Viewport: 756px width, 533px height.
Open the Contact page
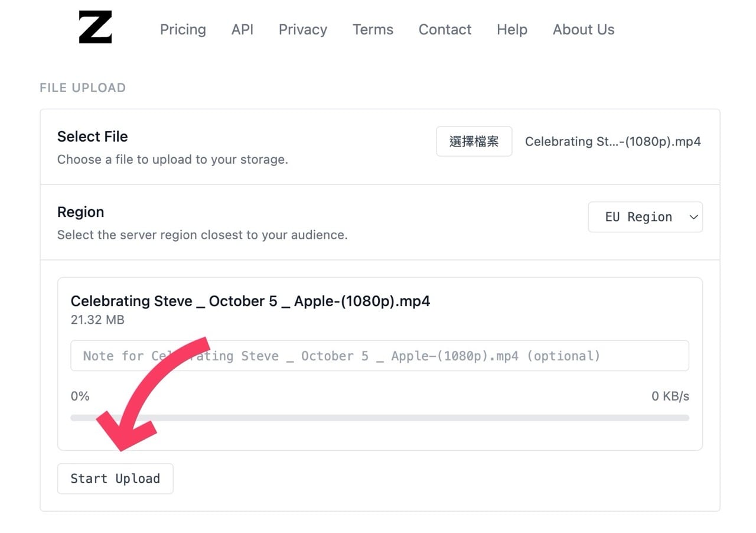tap(445, 30)
